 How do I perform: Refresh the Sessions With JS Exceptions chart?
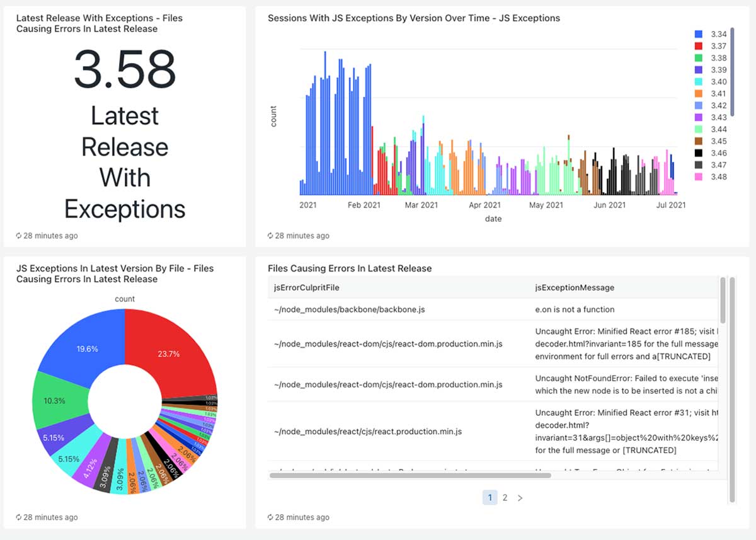[271, 236]
